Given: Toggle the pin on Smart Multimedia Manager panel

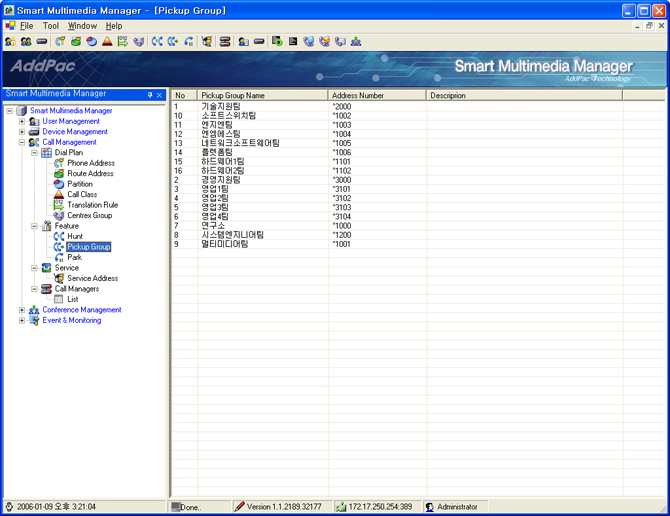Looking at the screenshot, I should point(150,95).
